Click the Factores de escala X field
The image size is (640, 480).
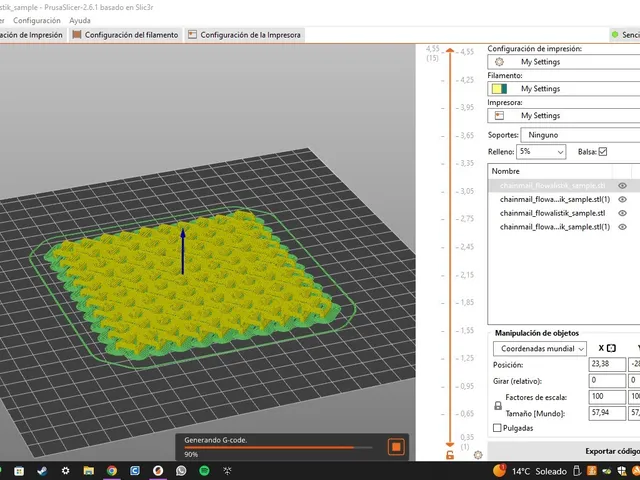point(607,397)
